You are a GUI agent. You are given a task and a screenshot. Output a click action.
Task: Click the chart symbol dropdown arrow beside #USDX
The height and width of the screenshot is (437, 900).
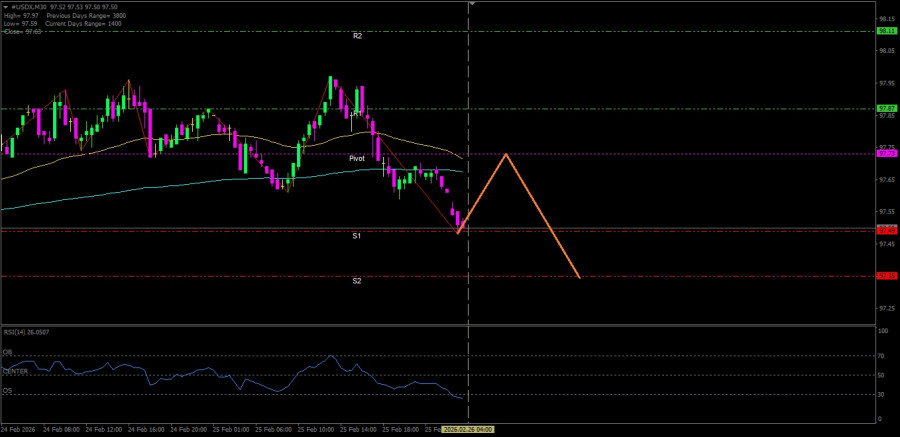click(4, 5)
